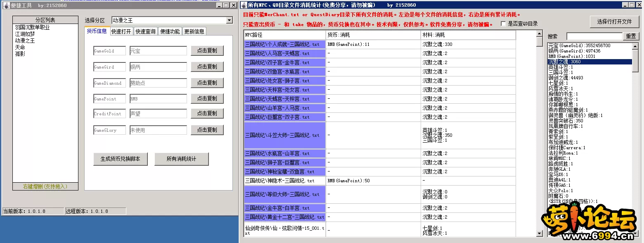This screenshot has width=644, height=243.
Task: Click the 生成货币兑换脚本 button
Action: click(120, 159)
